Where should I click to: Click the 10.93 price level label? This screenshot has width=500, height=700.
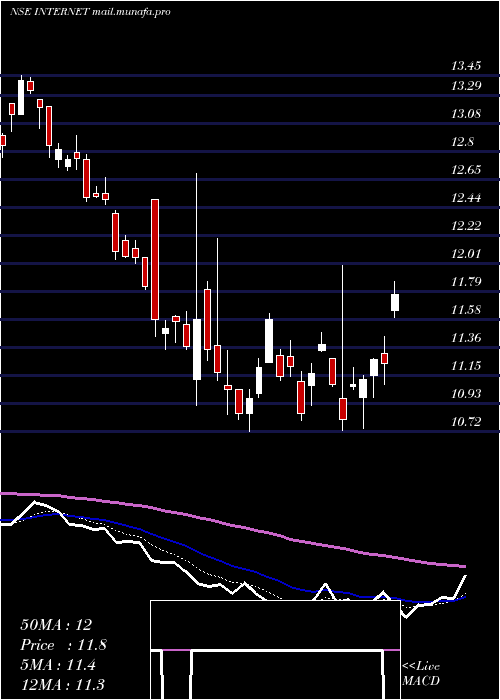tap(466, 394)
